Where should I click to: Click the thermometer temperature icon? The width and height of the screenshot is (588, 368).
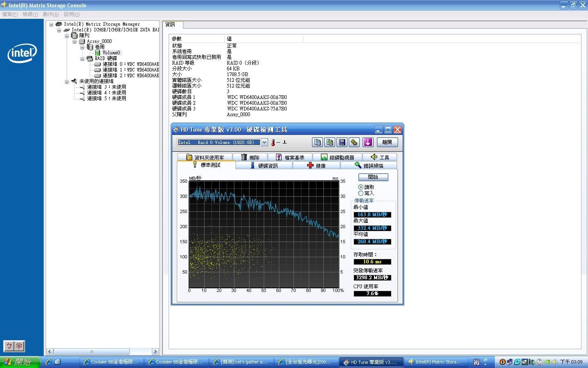point(273,142)
